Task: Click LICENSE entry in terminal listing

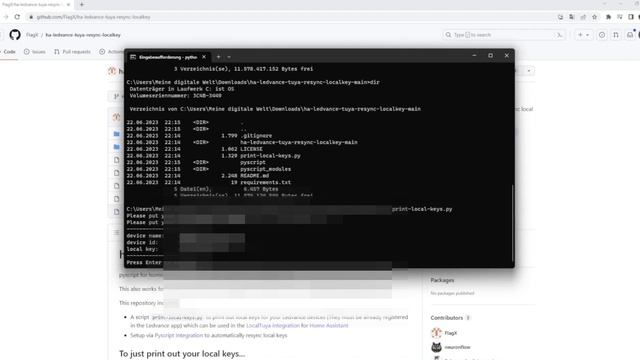Action: [x=251, y=149]
